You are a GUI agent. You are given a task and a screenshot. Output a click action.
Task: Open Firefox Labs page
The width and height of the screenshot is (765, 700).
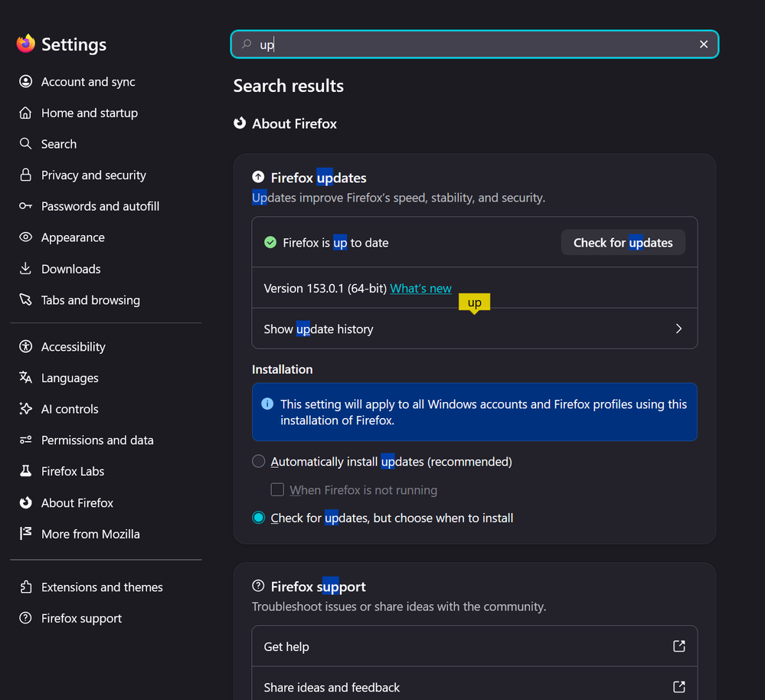(x=73, y=472)
